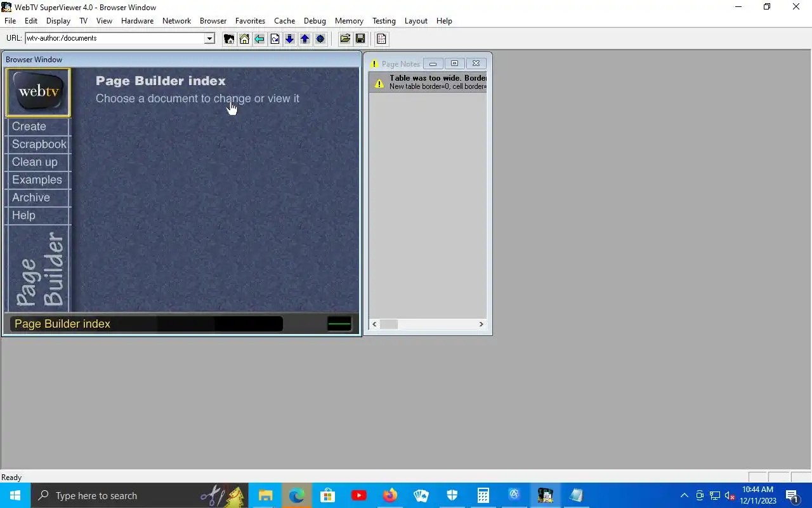
Task: Reload the page with the refresh icon
Action: pos(275,39)
